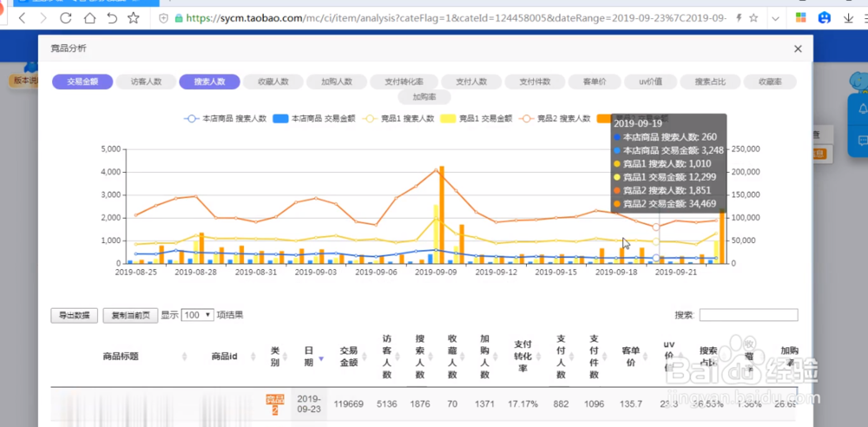Click the blue smiley extension icon

pyautogui.click(x=825, y=17)
